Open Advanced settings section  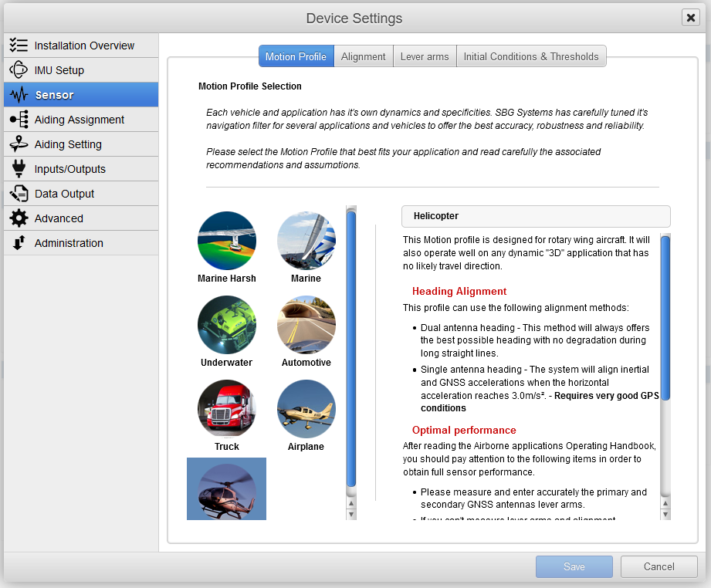coord(81,218)
